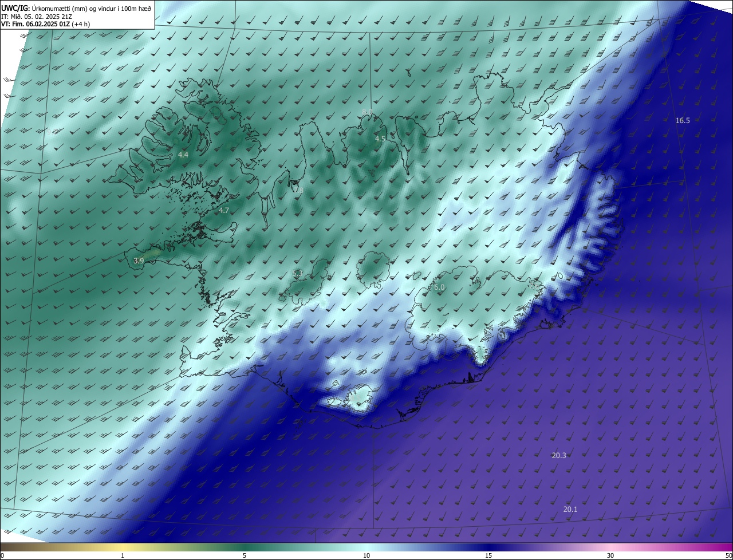Image resolution: width=733 pixels, height=560 pixels.
Task: Click the 0 tick on the color scale
Action: pos(2,555)
